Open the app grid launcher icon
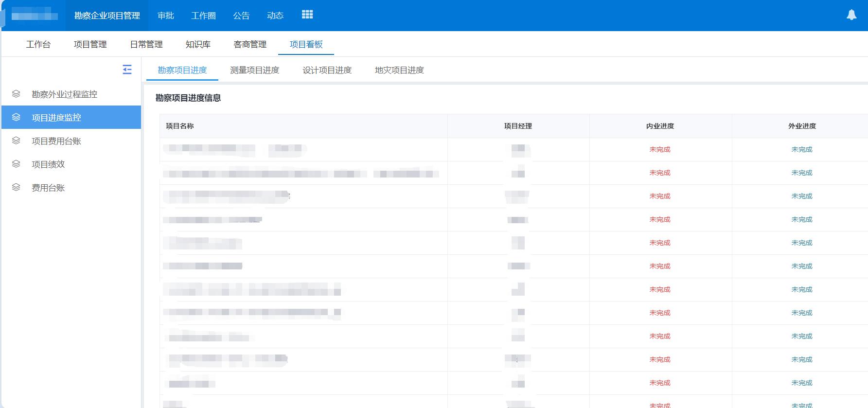868x408 pixels. coord(307,15)
